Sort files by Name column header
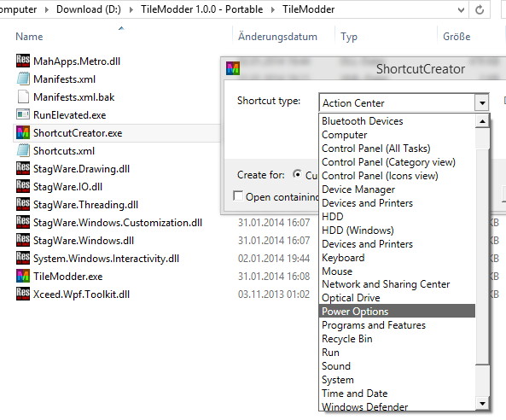This screenshot has width=506, height=420. click(29, 37)
